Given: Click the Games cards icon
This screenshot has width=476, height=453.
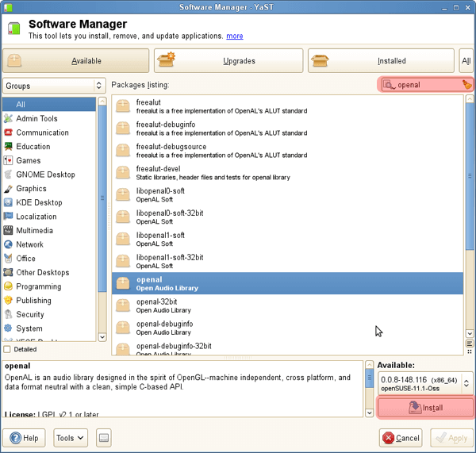Looking at the screenshot, I should (x=8, y=160).
